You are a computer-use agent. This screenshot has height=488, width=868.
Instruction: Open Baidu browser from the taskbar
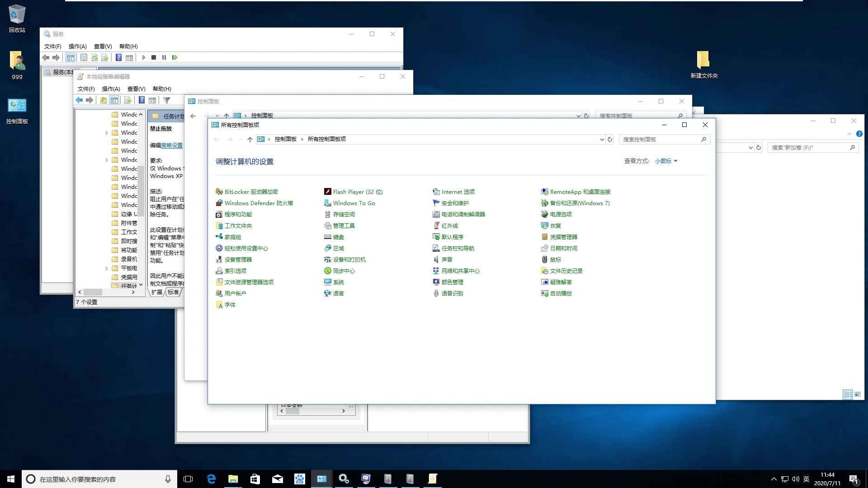[x=300, y=479]
